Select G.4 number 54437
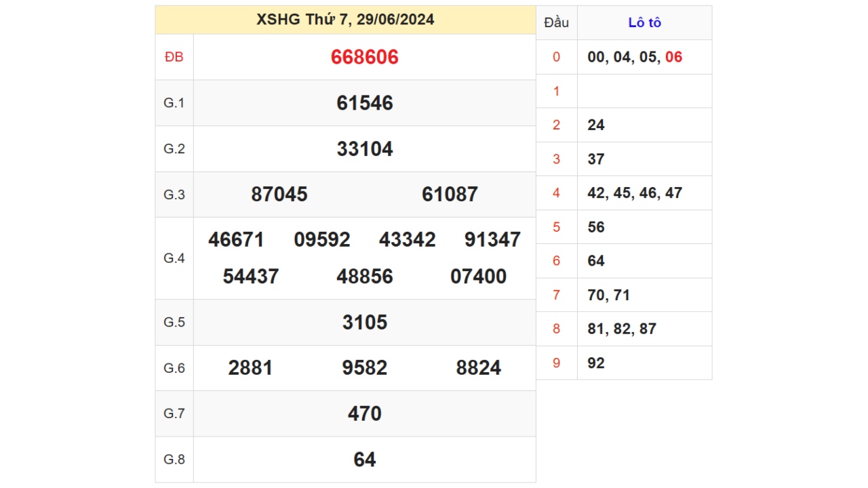Viewport: 868px width, 488px height. coord(251,277)
